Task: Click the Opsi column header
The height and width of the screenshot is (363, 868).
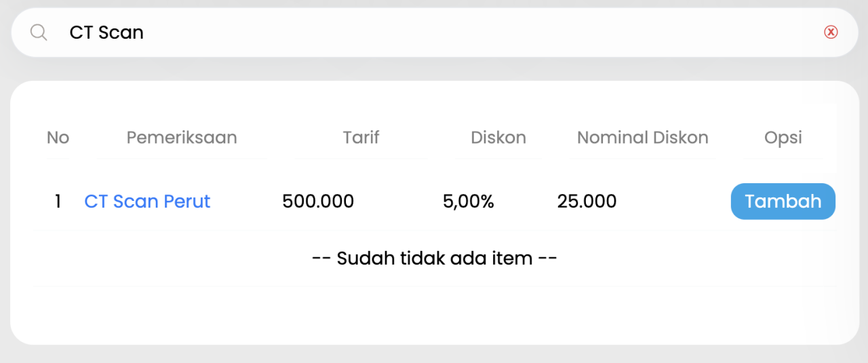Action: (x=783, y=138)
